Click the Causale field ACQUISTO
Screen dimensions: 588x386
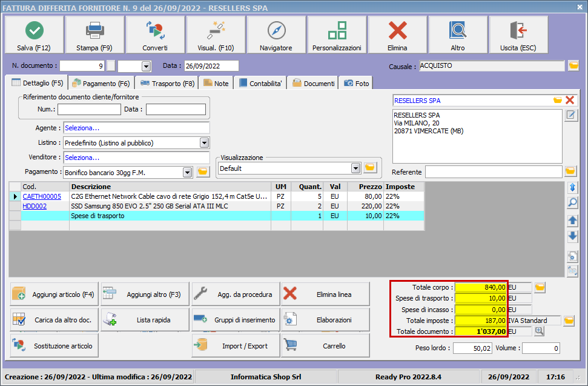pos(492,65)
